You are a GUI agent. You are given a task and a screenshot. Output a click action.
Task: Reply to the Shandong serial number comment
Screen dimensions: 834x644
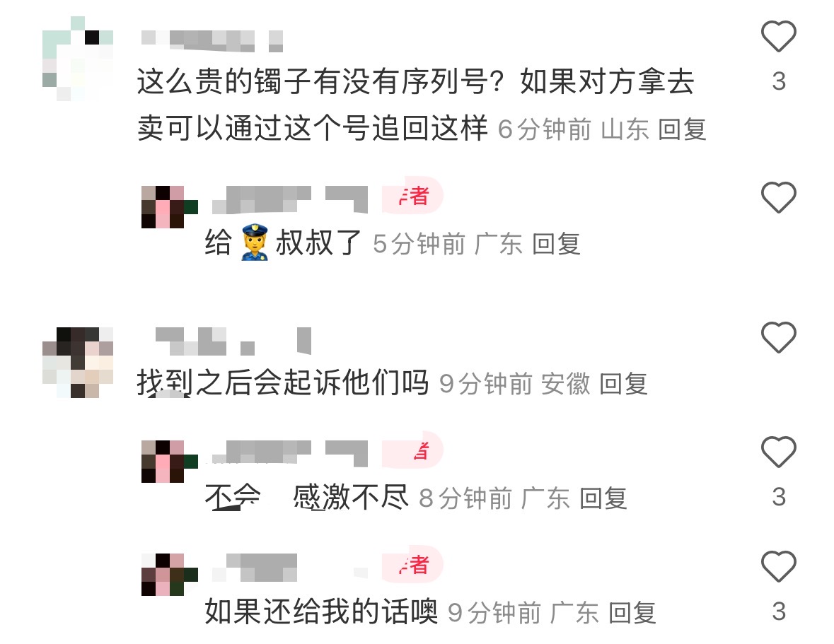coord(683,129)
